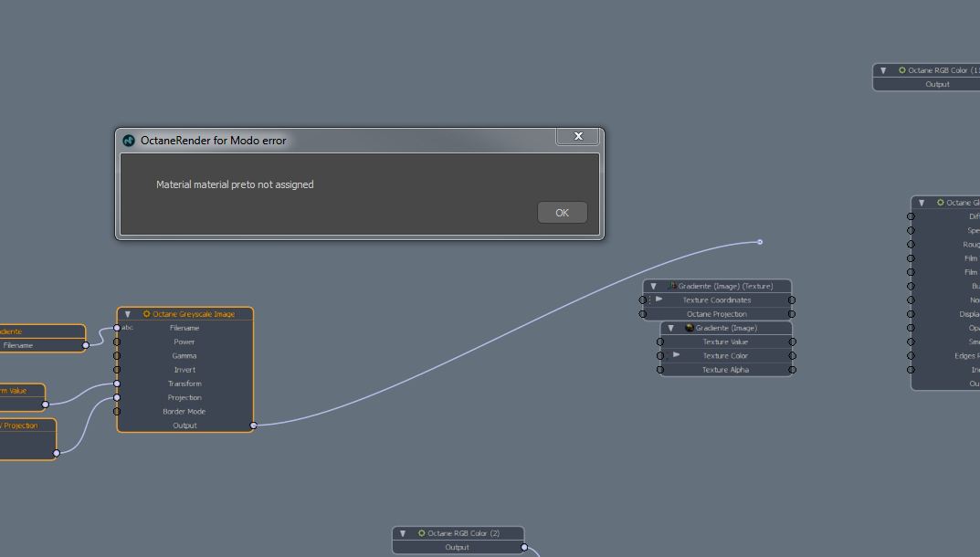
Task: Collapse the top-right Octane RGB Color node
Action: tap(884, 70)
